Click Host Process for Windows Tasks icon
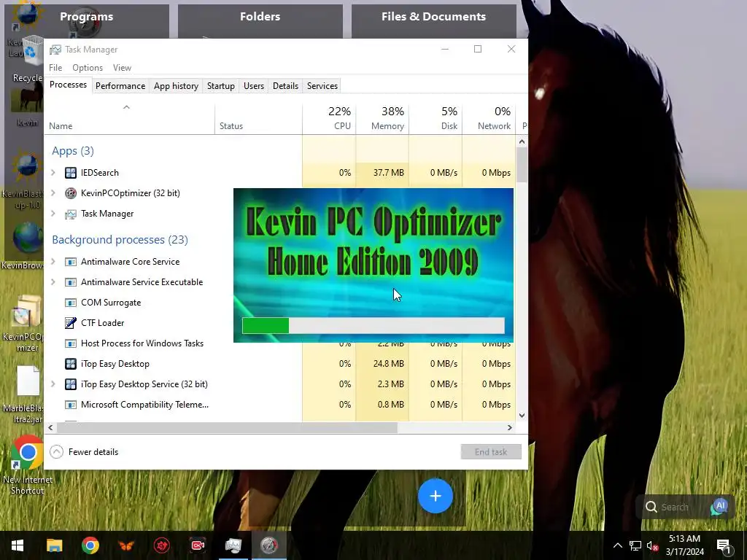 71,343
